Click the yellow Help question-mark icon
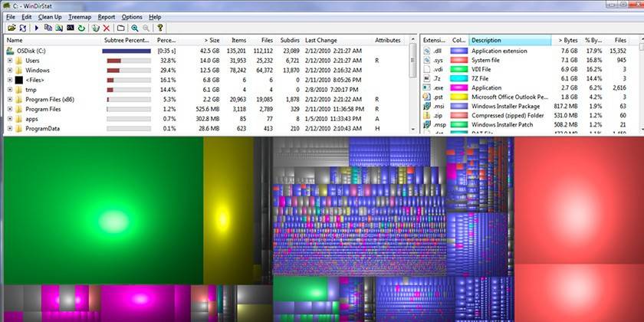Image resolution: width=644 pixels, height=322 pixels. pos(160,28)
